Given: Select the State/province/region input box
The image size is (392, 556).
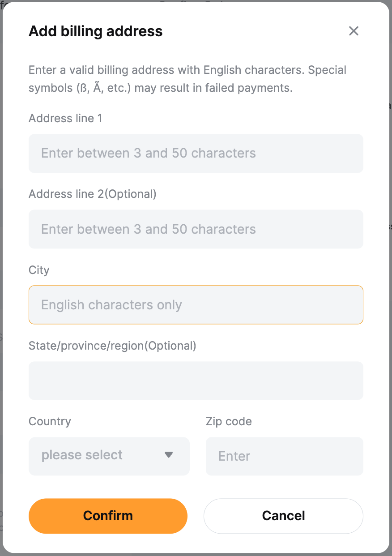Looking at the screenshot, I should pyautogui.click(x=196, y=381).
